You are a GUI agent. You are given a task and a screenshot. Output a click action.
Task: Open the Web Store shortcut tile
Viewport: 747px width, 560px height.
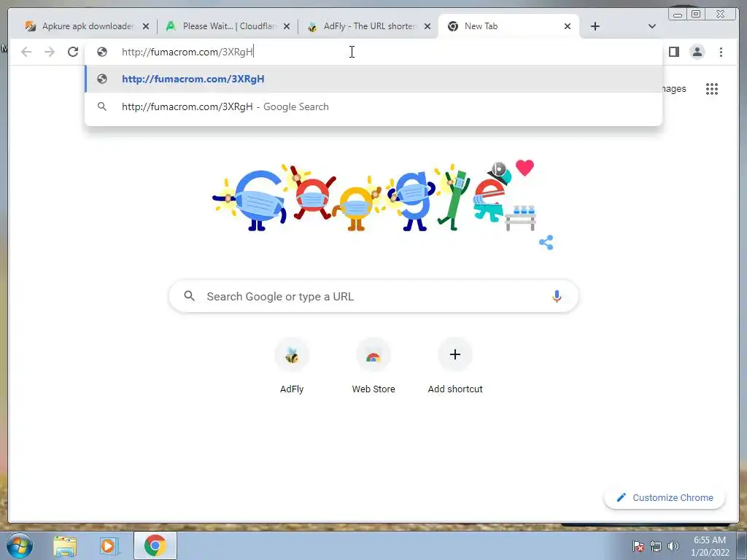(373, 366)
